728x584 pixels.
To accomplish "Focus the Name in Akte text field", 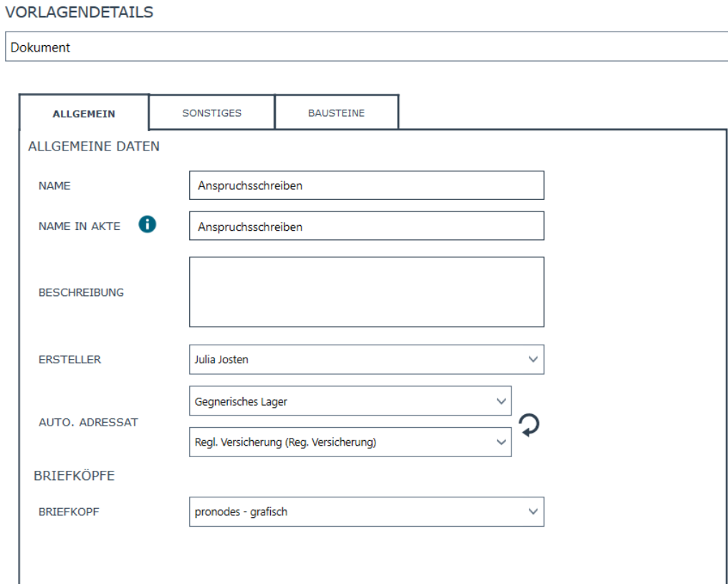I will click(x=366, y=226).
